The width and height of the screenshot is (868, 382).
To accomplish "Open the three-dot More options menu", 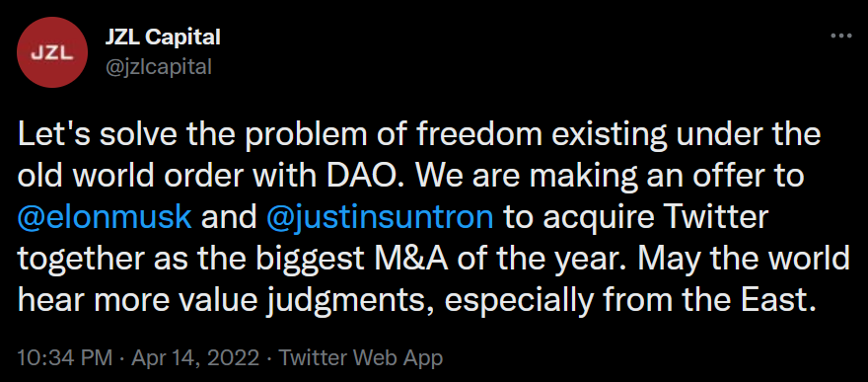I will (841, 37).
